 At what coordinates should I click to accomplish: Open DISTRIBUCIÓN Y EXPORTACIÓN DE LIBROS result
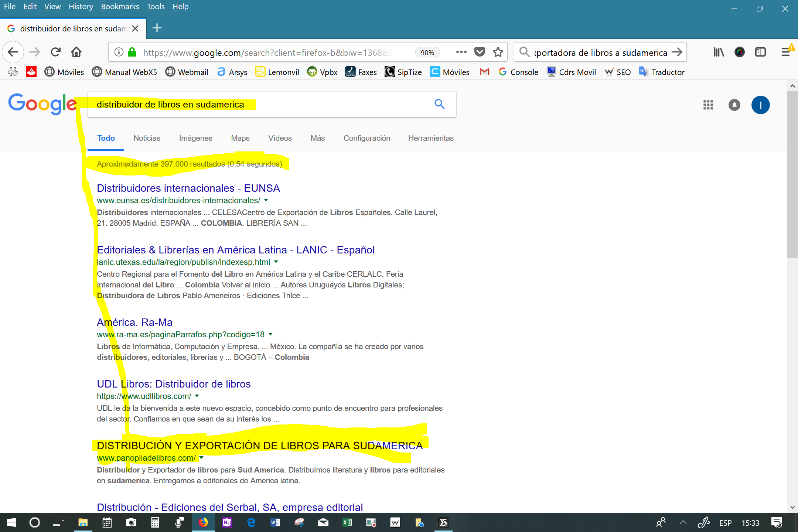point(260,446)
